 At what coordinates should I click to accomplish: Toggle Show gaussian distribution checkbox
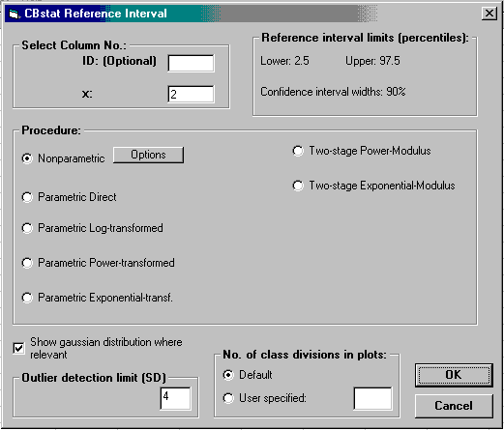point(18,348)
